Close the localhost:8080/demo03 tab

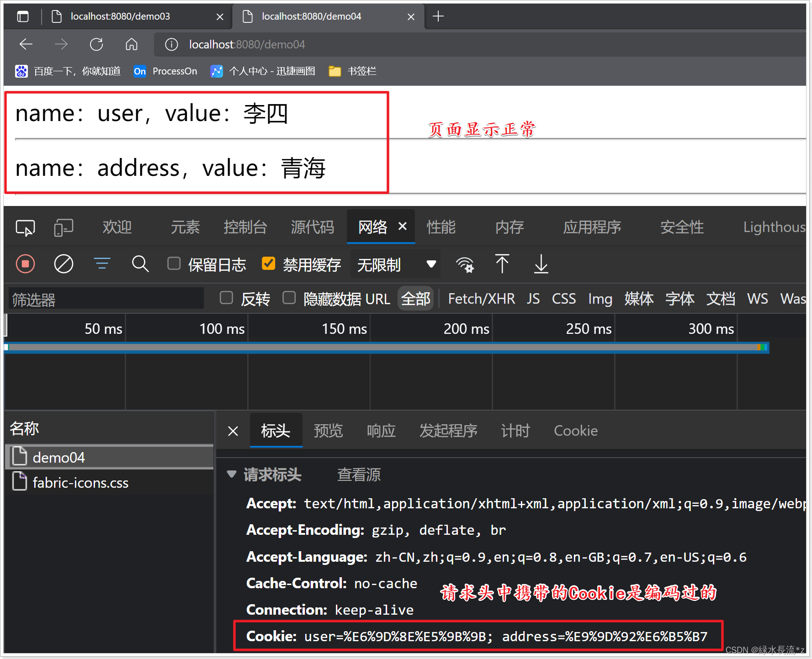[x=220, y=17]
